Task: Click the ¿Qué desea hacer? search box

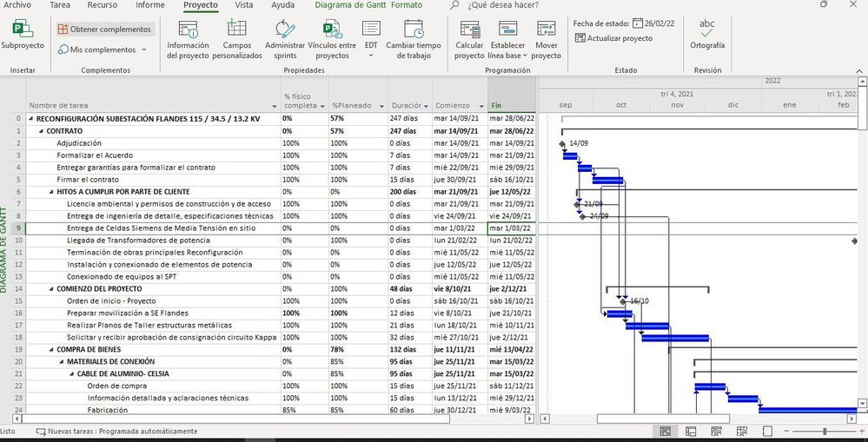Action: (502, 5)
